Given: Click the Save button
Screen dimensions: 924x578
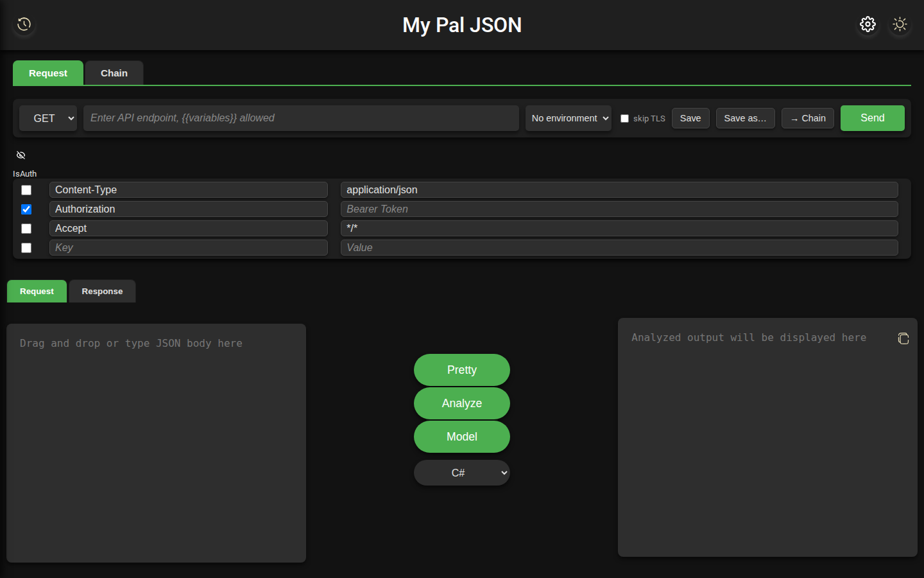Looking at the screenshot, I should click(x=690, y=118).
